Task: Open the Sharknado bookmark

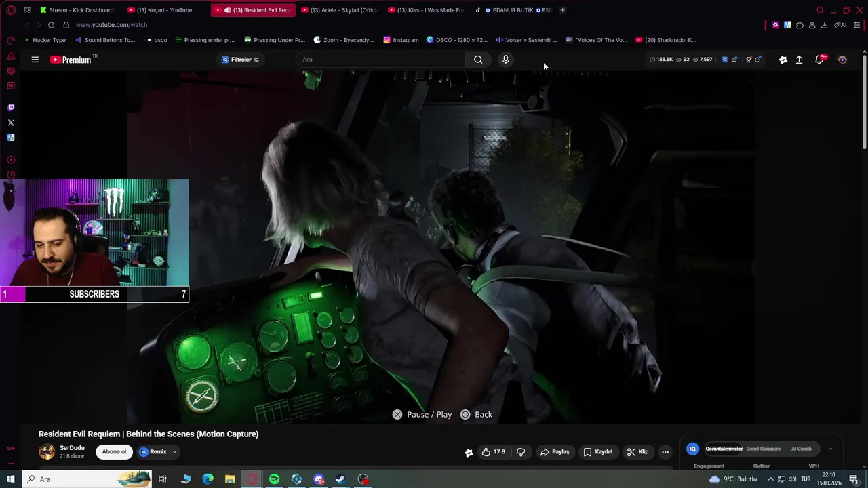Action: point(665,40)
